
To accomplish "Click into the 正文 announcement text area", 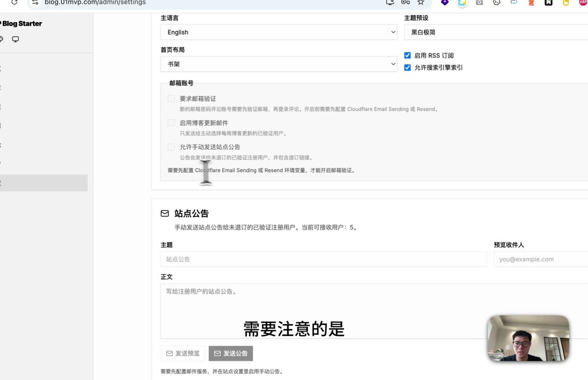I will (374, 311).
